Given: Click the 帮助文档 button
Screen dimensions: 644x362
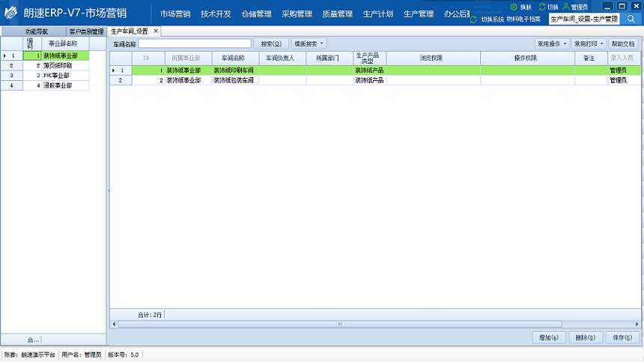Looking at the screenshot, I should (x=623, y=44).
